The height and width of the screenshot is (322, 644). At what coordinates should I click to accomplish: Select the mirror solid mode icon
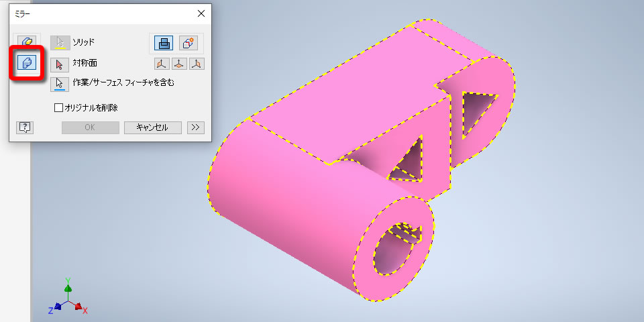coord(27,63)
